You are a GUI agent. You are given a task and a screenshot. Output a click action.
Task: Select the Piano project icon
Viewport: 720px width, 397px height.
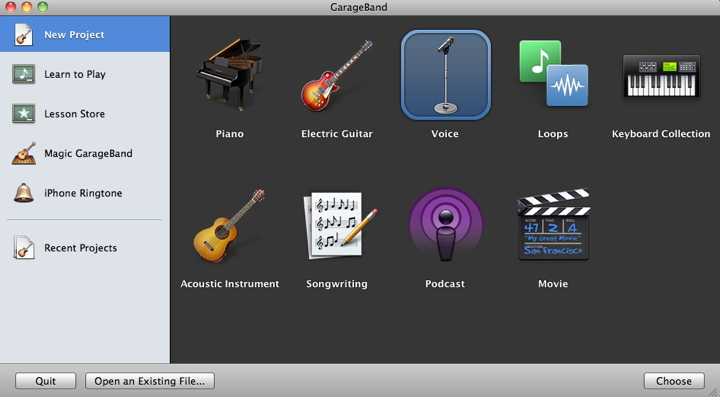[x=230, y=75]
